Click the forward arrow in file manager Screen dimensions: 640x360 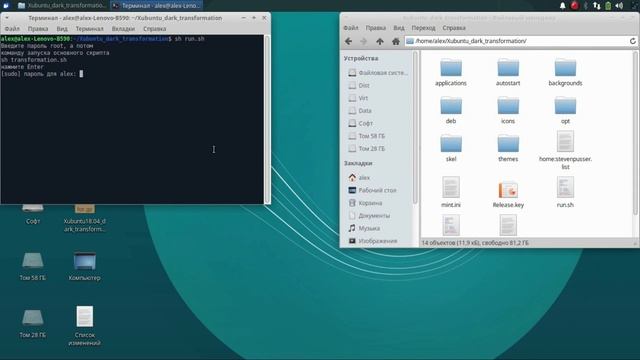click(x=364, y=41)
